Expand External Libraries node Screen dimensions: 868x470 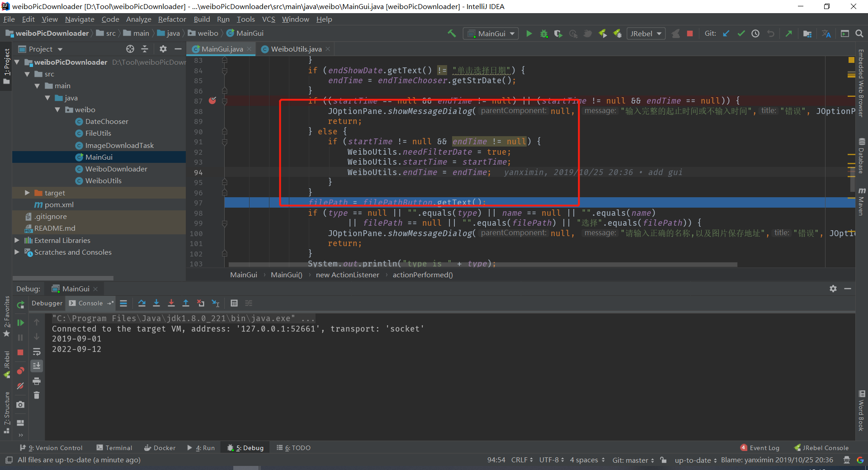[17, 240]
